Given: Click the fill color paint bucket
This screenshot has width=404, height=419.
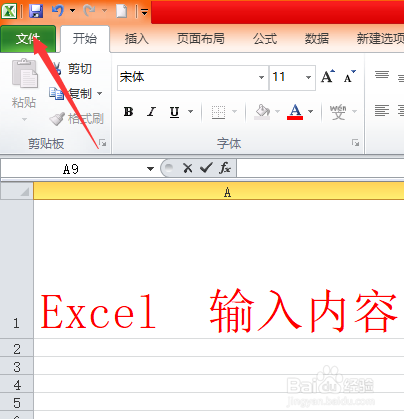Looking at the screenshot, I should [262, 112].
